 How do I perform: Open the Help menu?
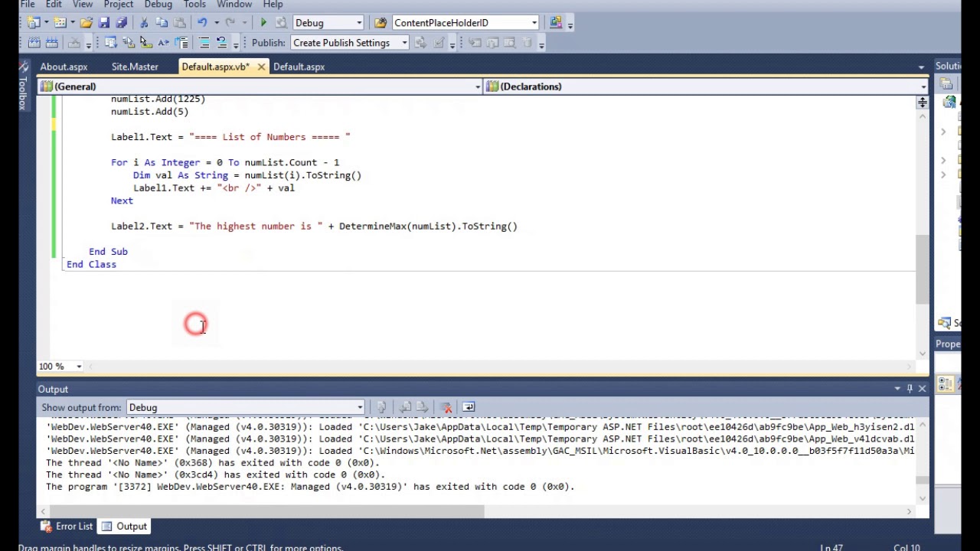point(273,5)
